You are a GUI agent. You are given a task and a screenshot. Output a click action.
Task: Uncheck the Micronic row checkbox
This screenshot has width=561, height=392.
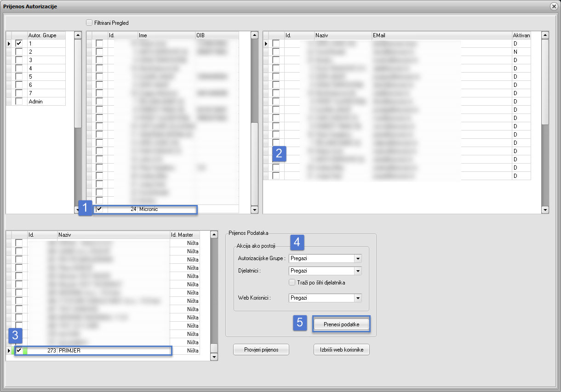point(99,209)
